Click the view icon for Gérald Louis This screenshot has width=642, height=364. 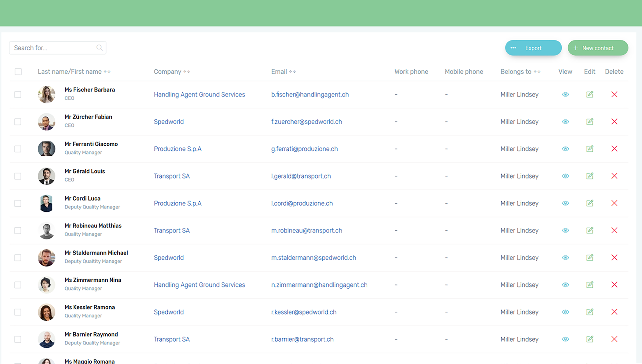click(565, 176)
